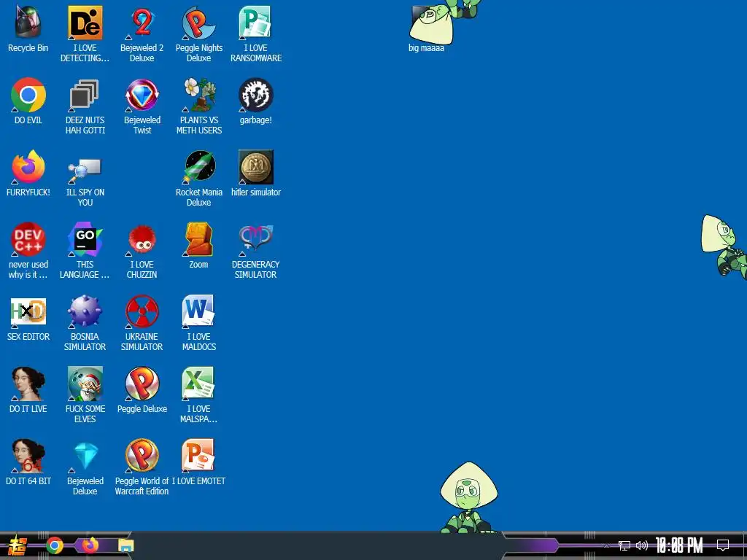747x560 pixels.
Task: Open the Dev C++ 'never used' shortcut
Action: (28, 251)
